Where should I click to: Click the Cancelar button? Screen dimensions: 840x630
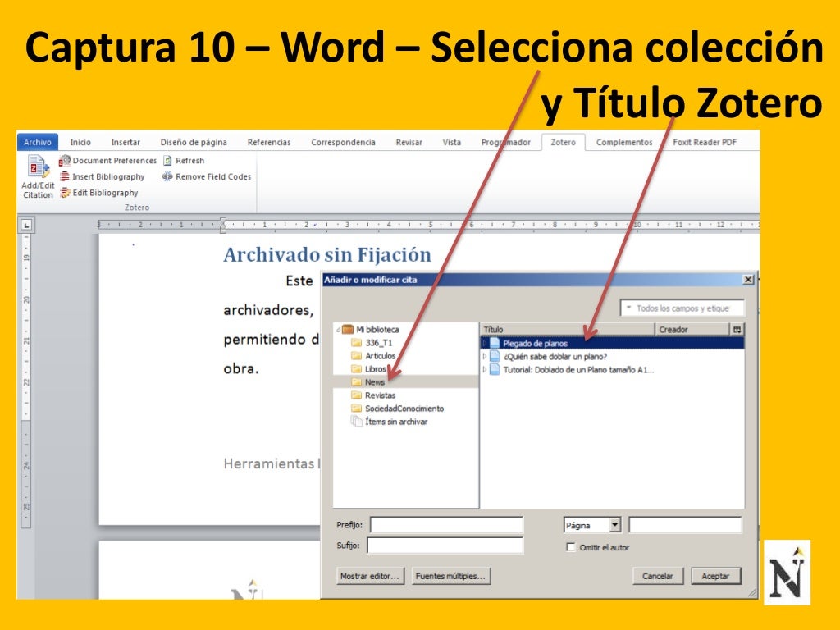[x=657, y=576]
